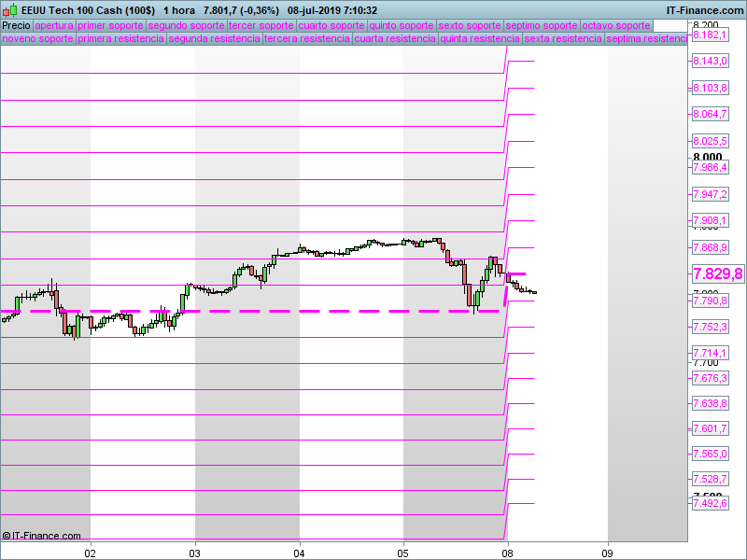Image resolution: width=747 pixels, height=560 pixels.
Task: Click the large 7.829,8 price label
Action: point(717,273)
